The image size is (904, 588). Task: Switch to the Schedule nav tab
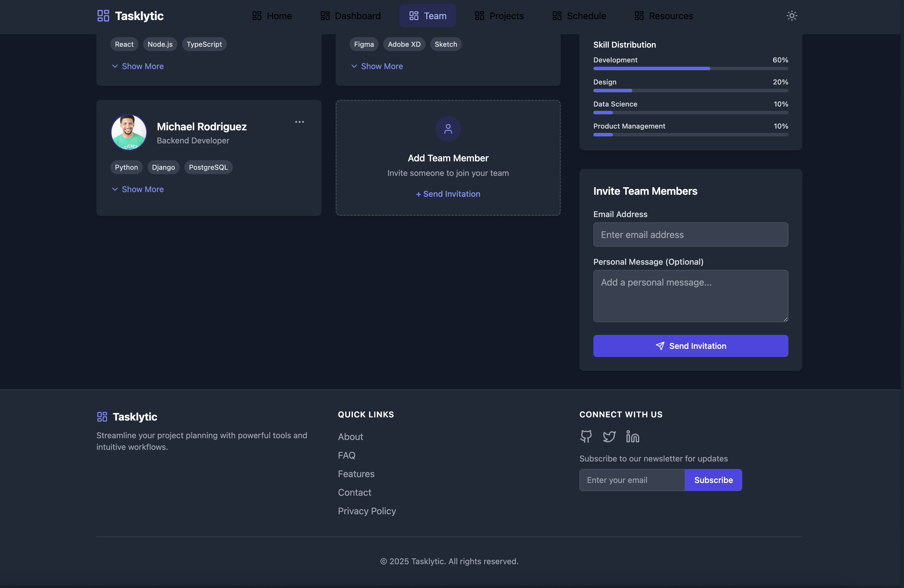[579, 16]
